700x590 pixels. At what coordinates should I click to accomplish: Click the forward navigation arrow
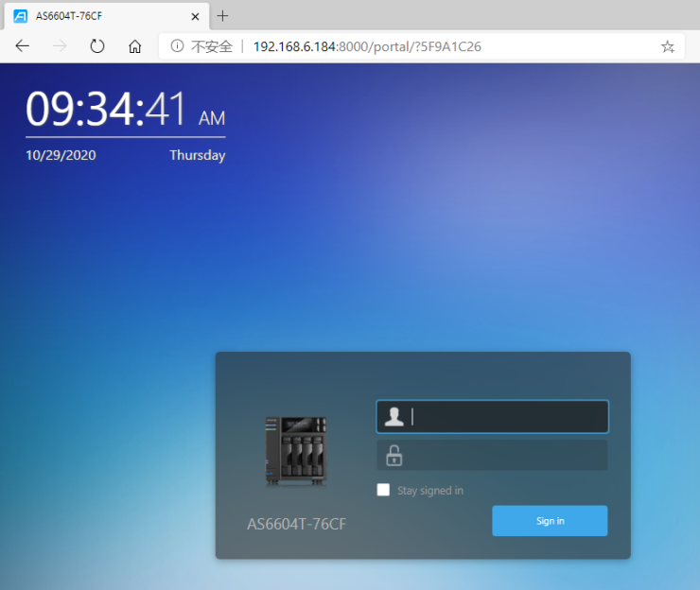[x=60, y=46]
